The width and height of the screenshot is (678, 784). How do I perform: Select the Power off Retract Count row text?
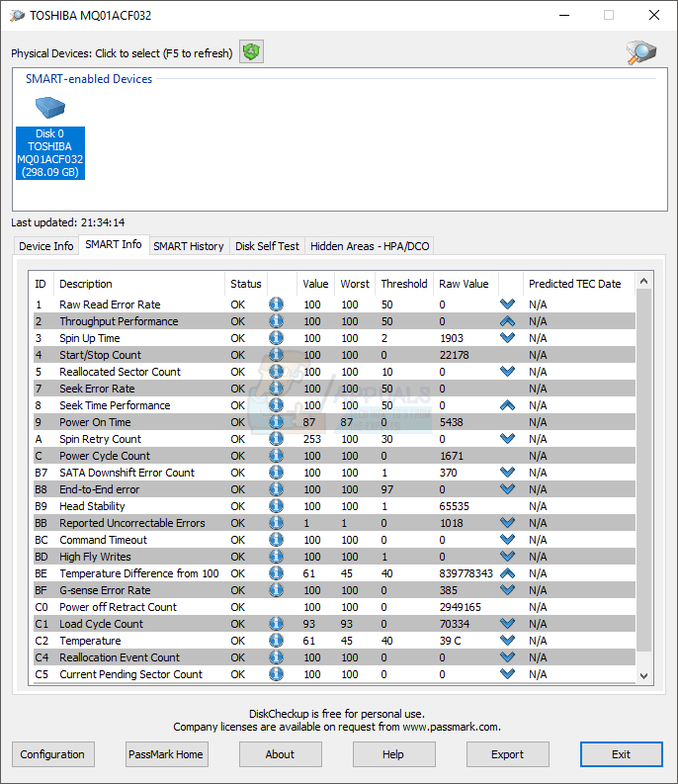[118, 607]
